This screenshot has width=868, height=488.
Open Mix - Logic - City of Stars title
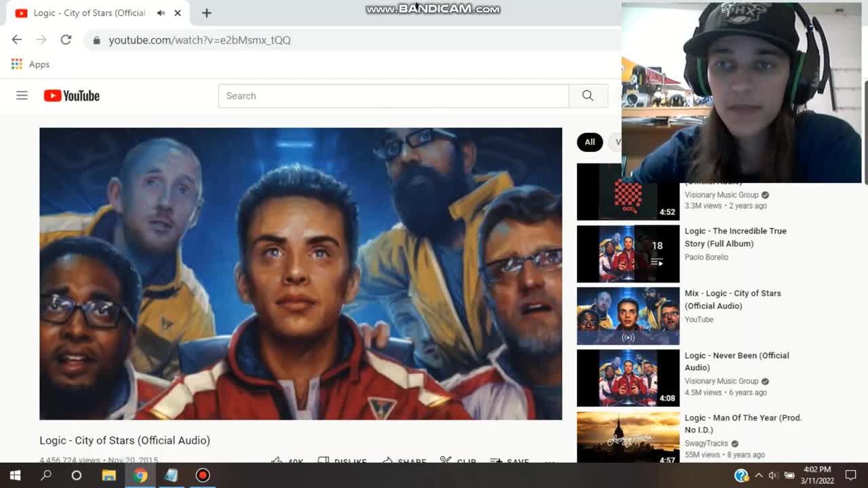point(732,300)
